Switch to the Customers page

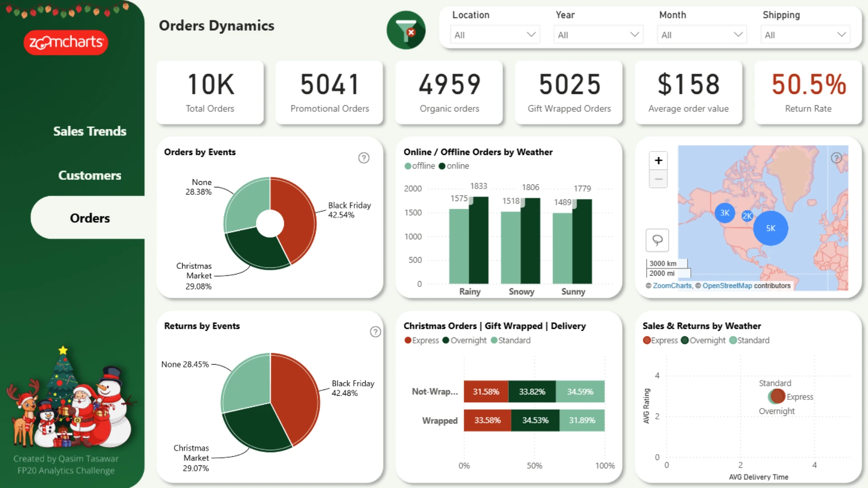90,175
